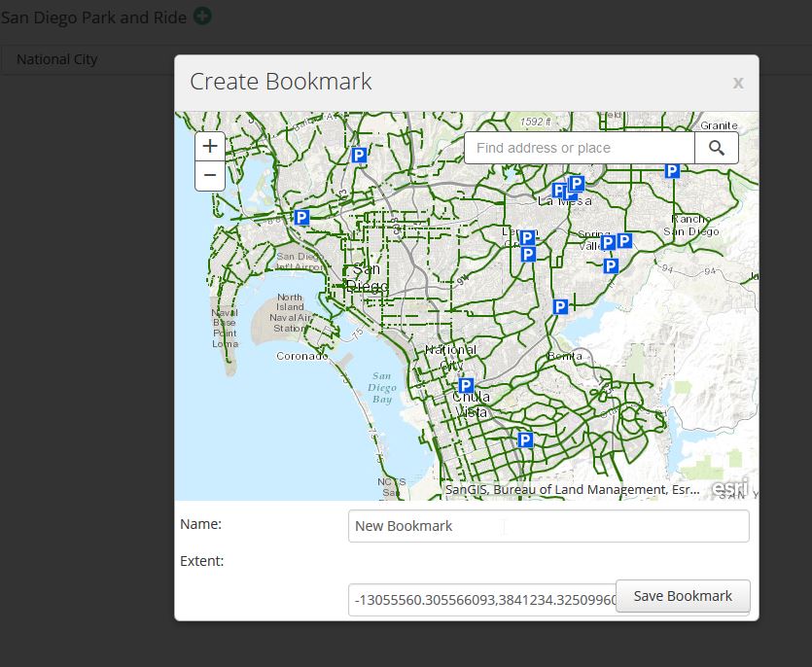Select the upper parking marker at Lemon Grove
Viewport: 812px width, 667px height.
[527, 237]
